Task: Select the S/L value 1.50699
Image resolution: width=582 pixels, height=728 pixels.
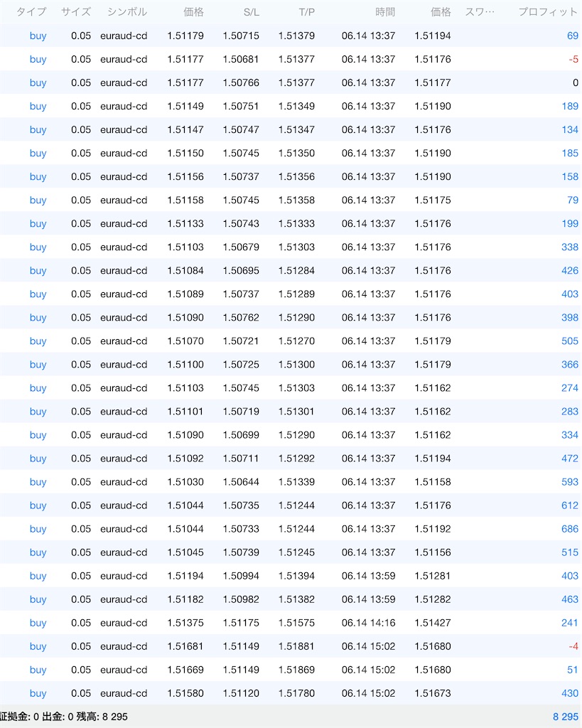Action: tap(241, 435)
